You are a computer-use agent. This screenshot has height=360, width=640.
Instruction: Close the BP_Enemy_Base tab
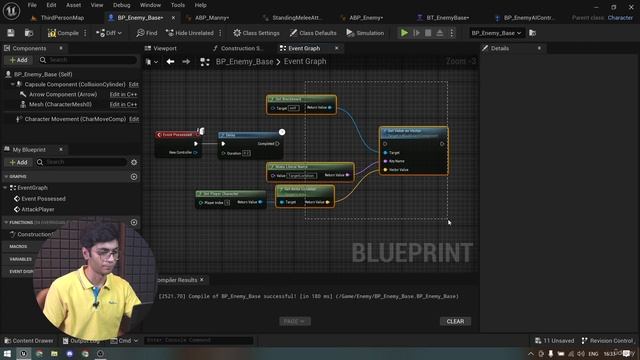[x=173, y=18]
